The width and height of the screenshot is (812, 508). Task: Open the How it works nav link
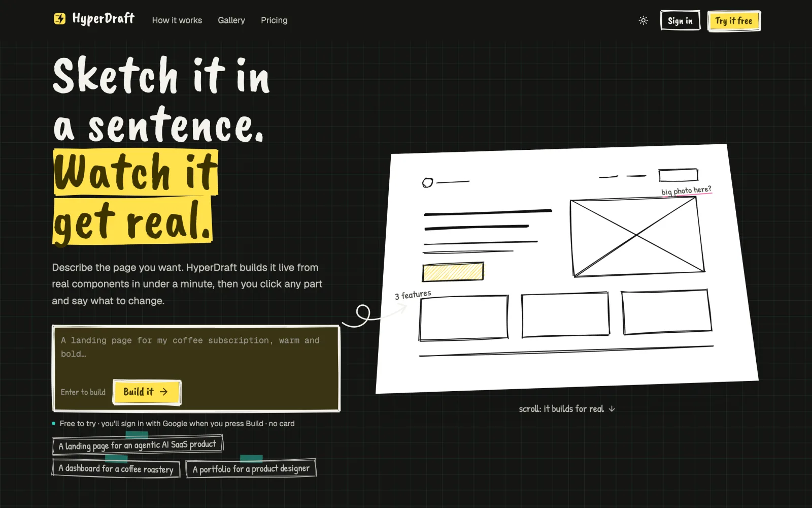(x=177, y=20)
